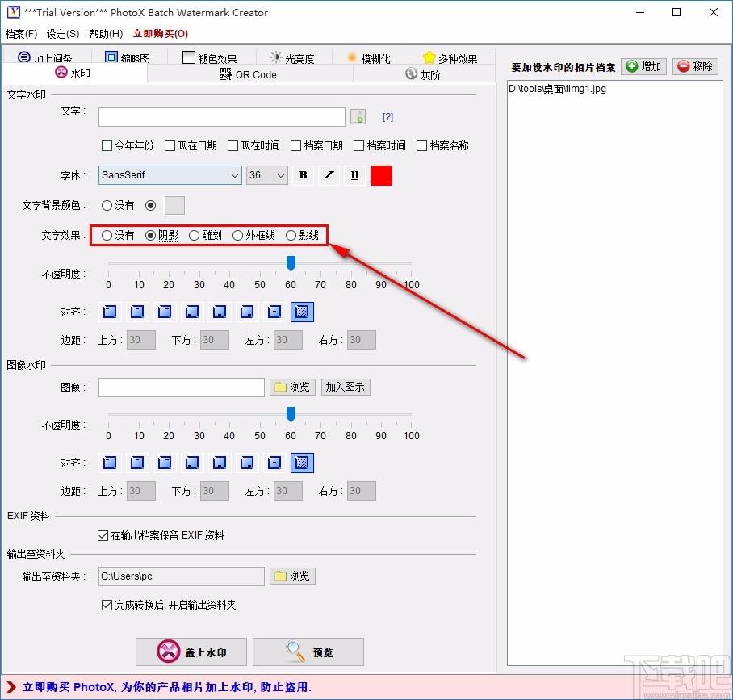Click 浏览 beside the image field
This screenshot has height=700, width=733.
(293, 388)
